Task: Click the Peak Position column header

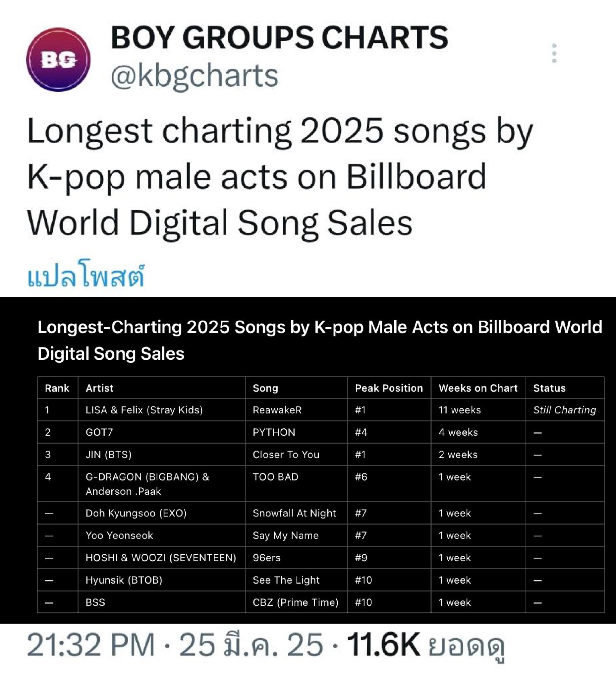Action: pos(389,388)
